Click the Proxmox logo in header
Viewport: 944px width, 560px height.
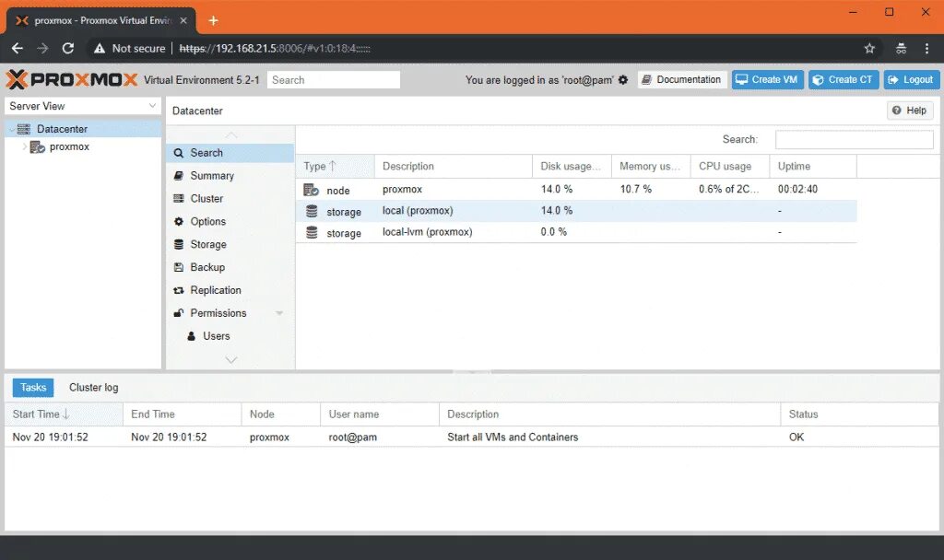tap(72, 79)
